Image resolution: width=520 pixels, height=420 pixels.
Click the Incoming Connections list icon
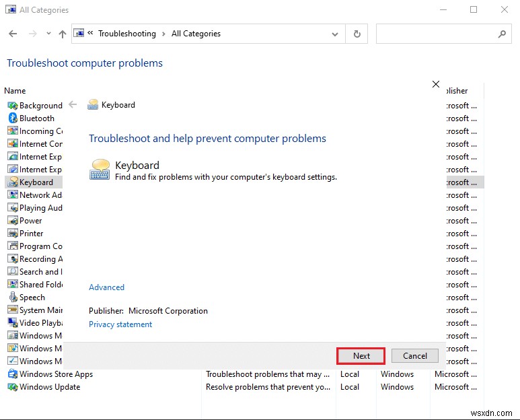13,131
